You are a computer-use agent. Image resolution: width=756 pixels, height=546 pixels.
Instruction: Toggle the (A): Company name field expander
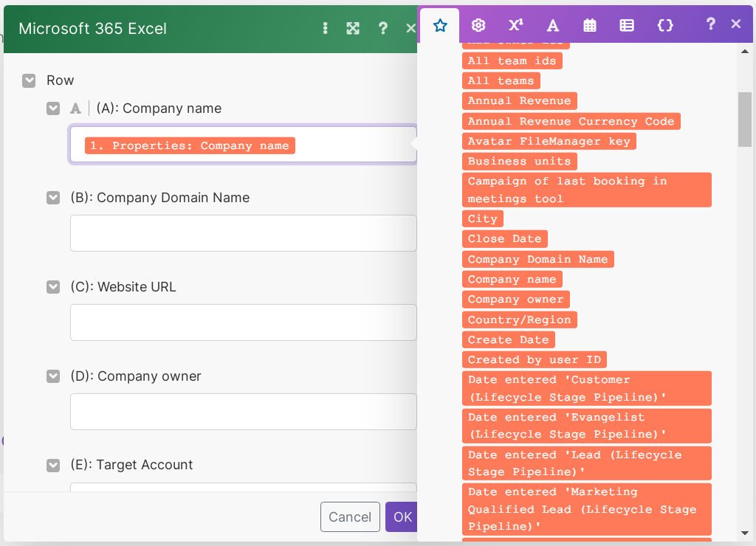(x=53, y=108)
